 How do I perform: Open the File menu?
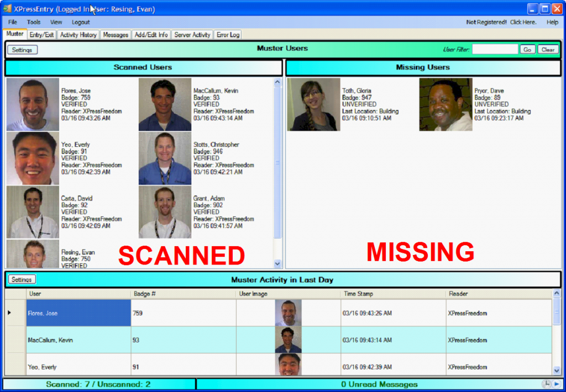12,22
